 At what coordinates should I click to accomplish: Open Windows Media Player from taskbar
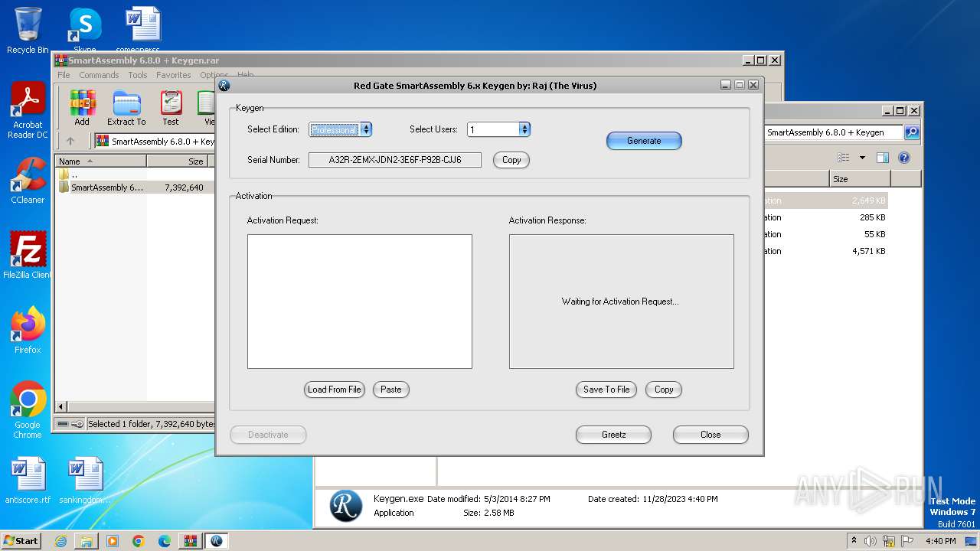[x=113, y=541]
